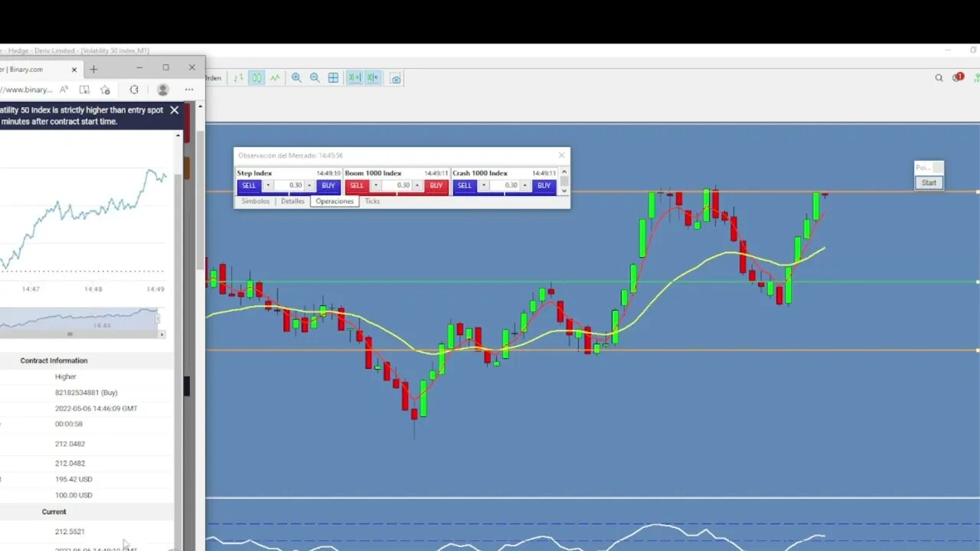The width and height of the screenshot is (980, 551).
Task: Open browser extensions icon
Action: tap(134, 90)
